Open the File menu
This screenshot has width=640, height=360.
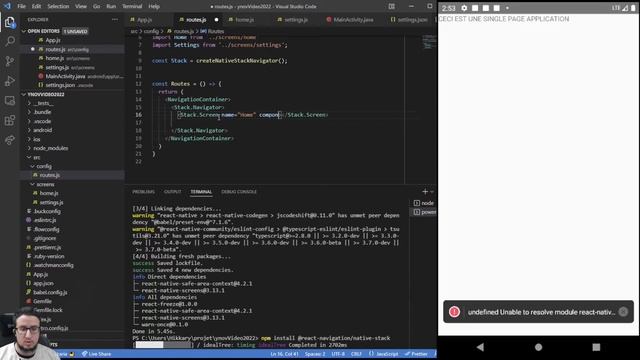coord(22,6)
